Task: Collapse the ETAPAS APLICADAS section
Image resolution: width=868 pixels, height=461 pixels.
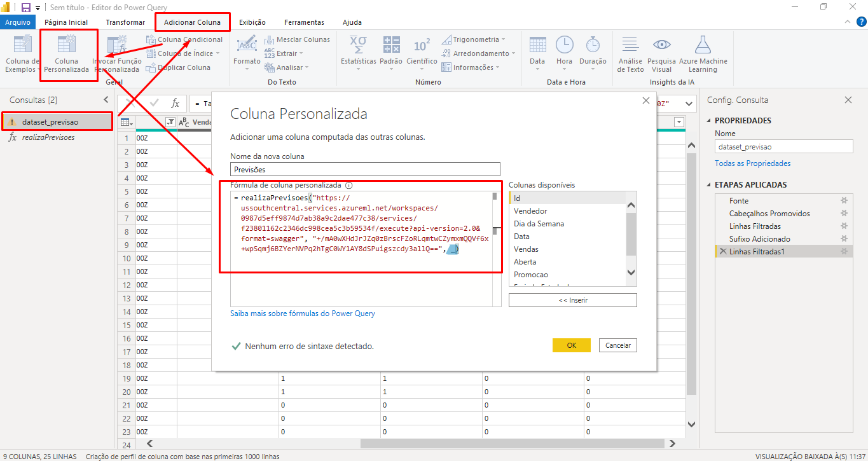Action: (710, 185)
